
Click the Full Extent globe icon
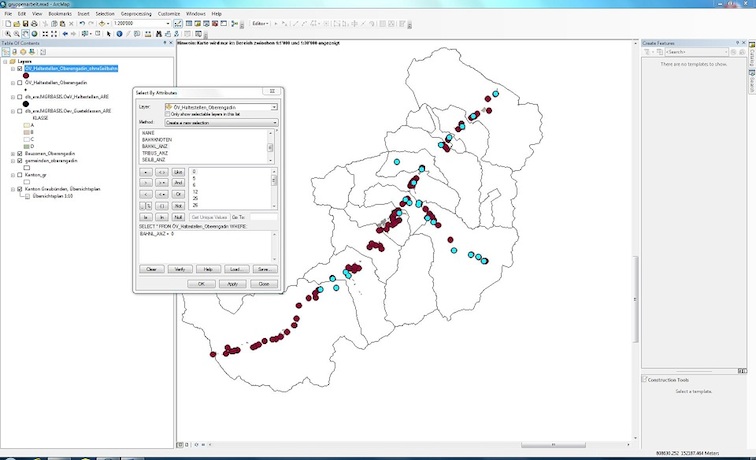(35, 33)
